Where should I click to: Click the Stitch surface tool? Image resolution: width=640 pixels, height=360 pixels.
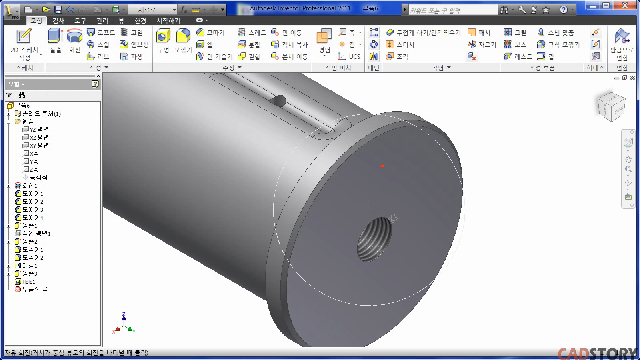[400, 44]
